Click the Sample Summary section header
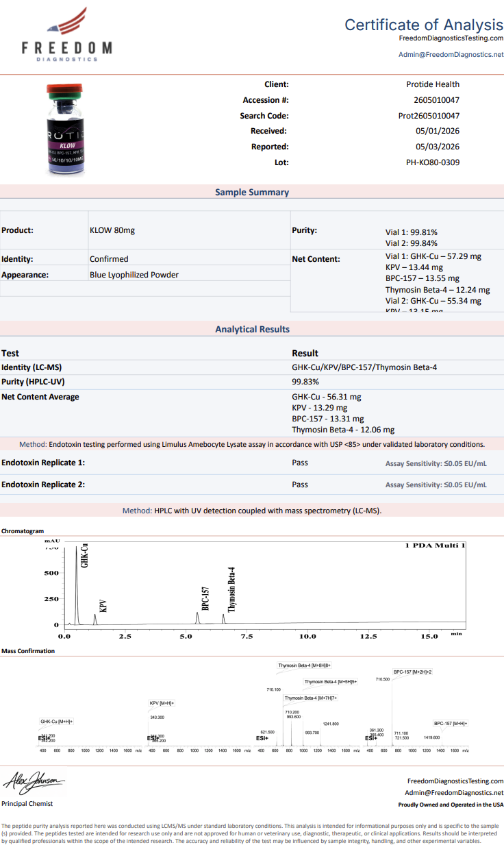The width and height of the screenshot is (504, 845). click(252, 193)
